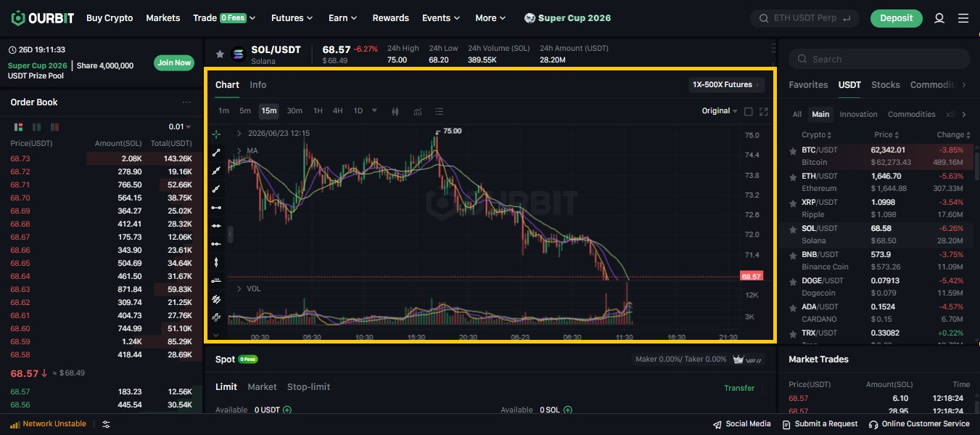
Task: Show only buy orders in order book
Action: [x=37, y=126]
